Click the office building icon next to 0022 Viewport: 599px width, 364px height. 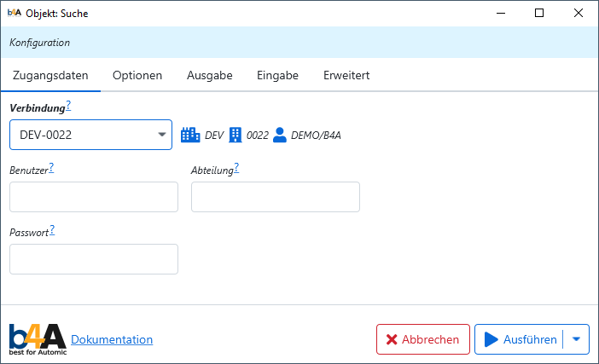236,135
